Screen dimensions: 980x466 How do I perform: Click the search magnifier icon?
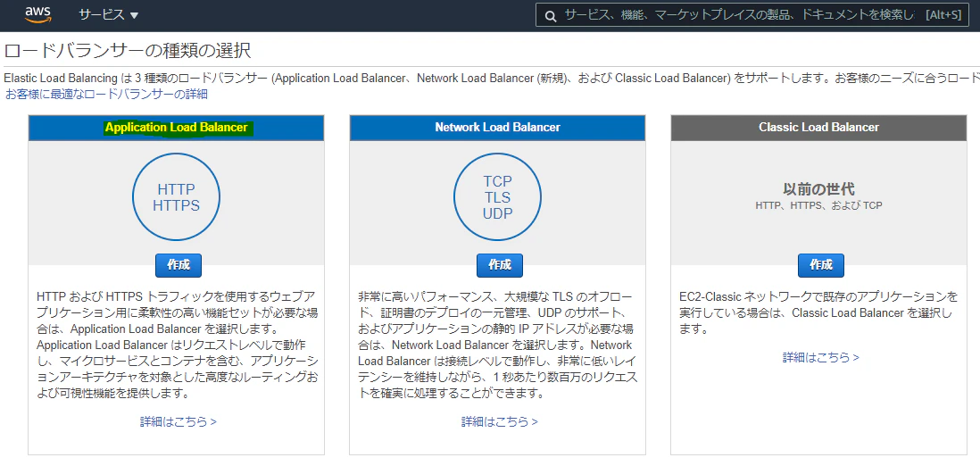(551, 16)
